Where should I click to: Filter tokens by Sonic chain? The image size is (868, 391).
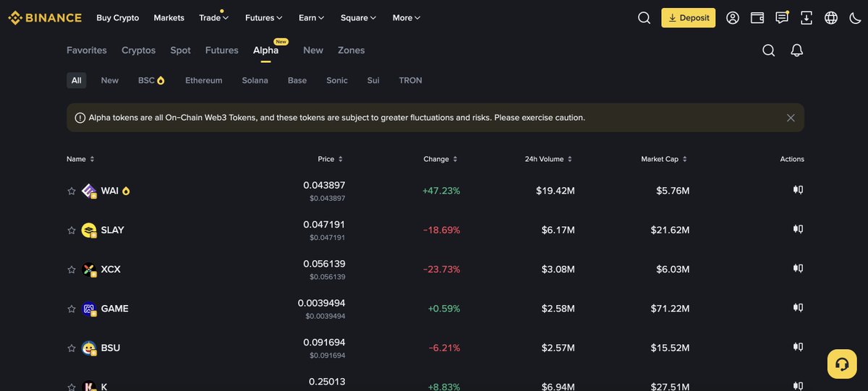pos(337,80)
